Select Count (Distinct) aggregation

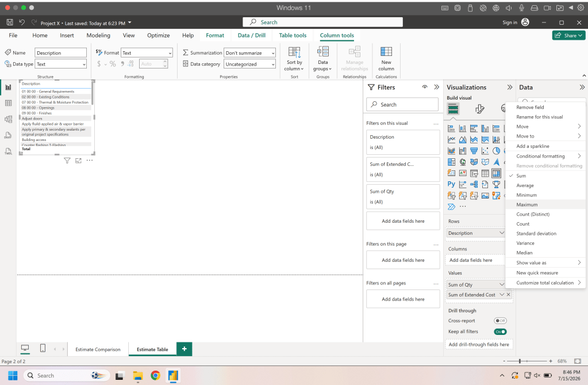point(545,214)
